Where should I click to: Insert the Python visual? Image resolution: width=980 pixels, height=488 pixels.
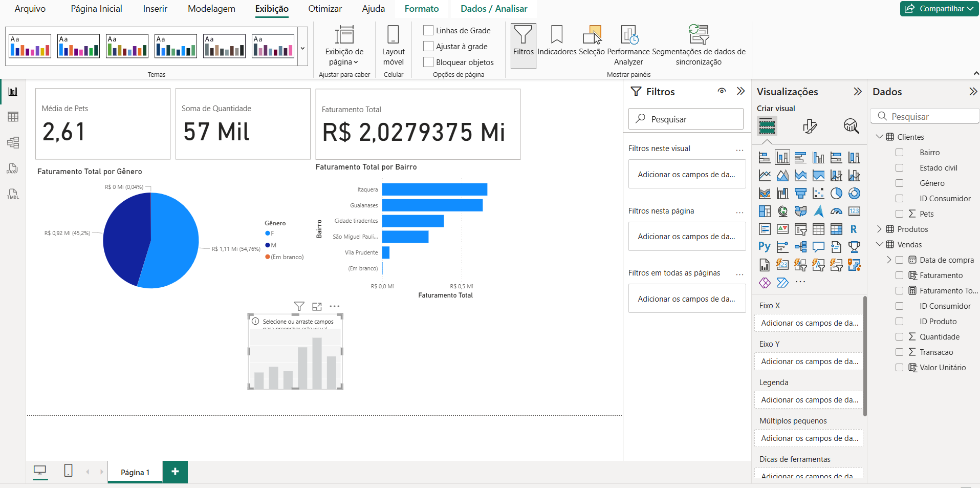point(765,247)
